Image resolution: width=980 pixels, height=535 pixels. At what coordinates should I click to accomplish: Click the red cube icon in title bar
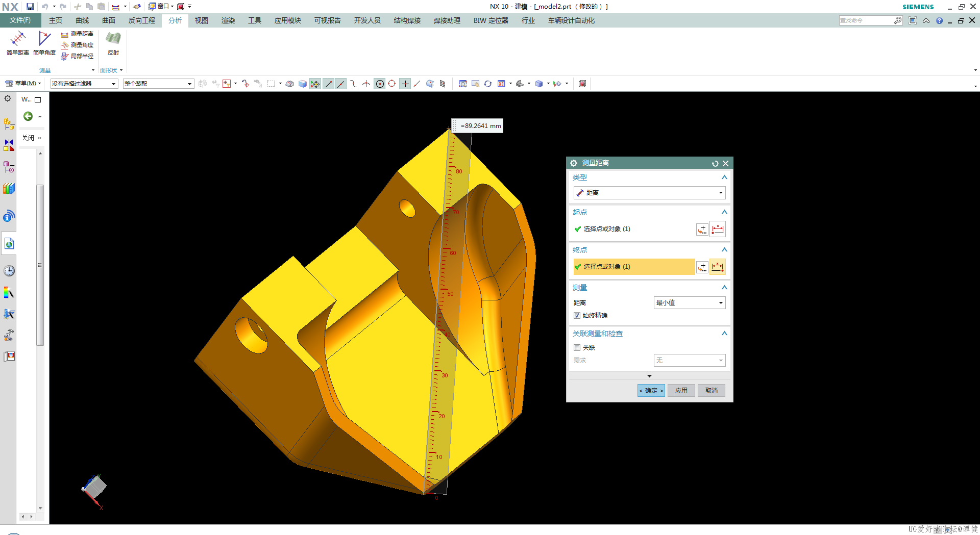click(180, 7)
